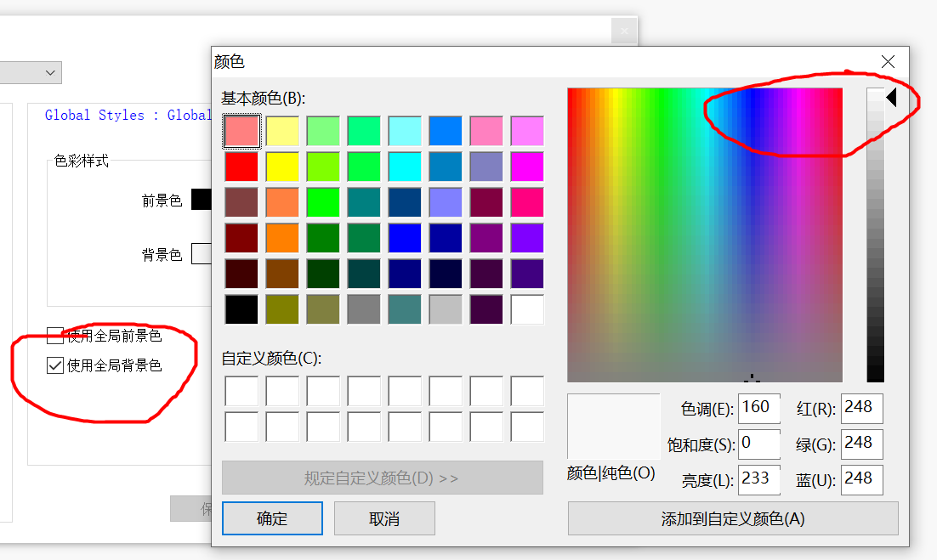
Task: Click the 绿(G) value field
Action: 861,444
